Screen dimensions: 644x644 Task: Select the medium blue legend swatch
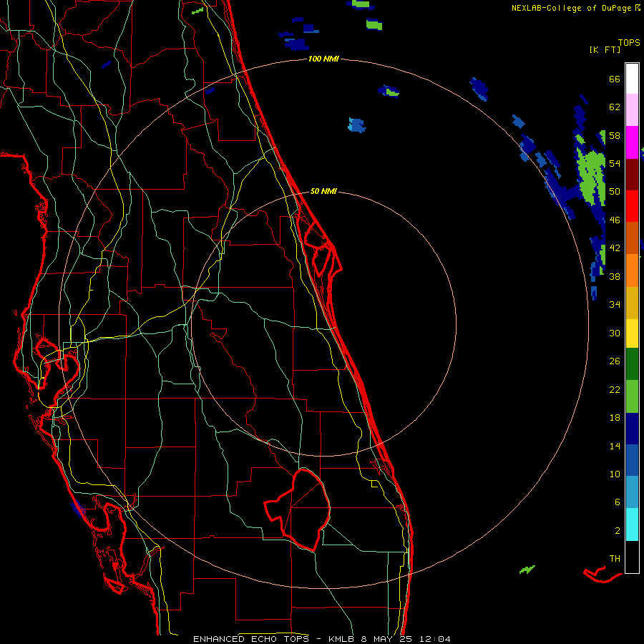click(632, 460)
